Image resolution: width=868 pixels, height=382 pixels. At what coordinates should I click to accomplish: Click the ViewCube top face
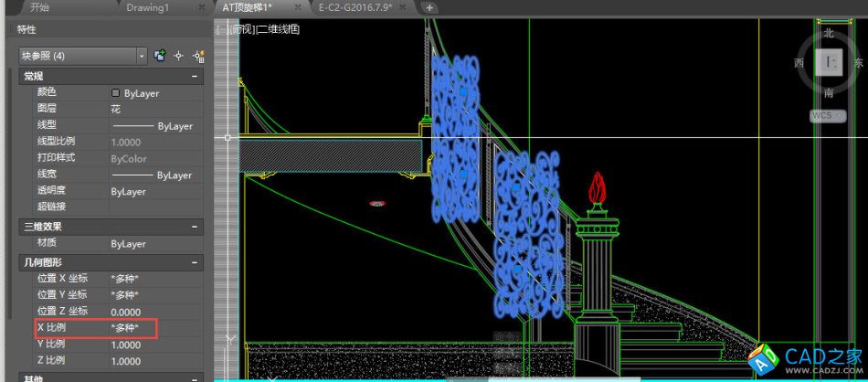pyautogui.click(x=830, y=62)
